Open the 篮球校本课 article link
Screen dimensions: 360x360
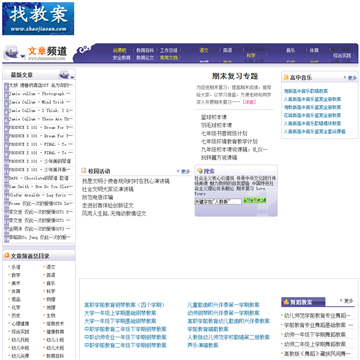click(214, 117)
